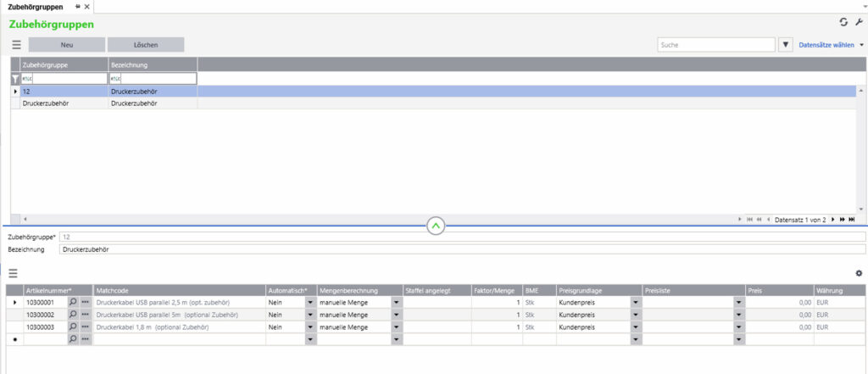Viewport: 868px width, 374px height.
Task: Click article number 10300001 cell
Action: [46, 303]
